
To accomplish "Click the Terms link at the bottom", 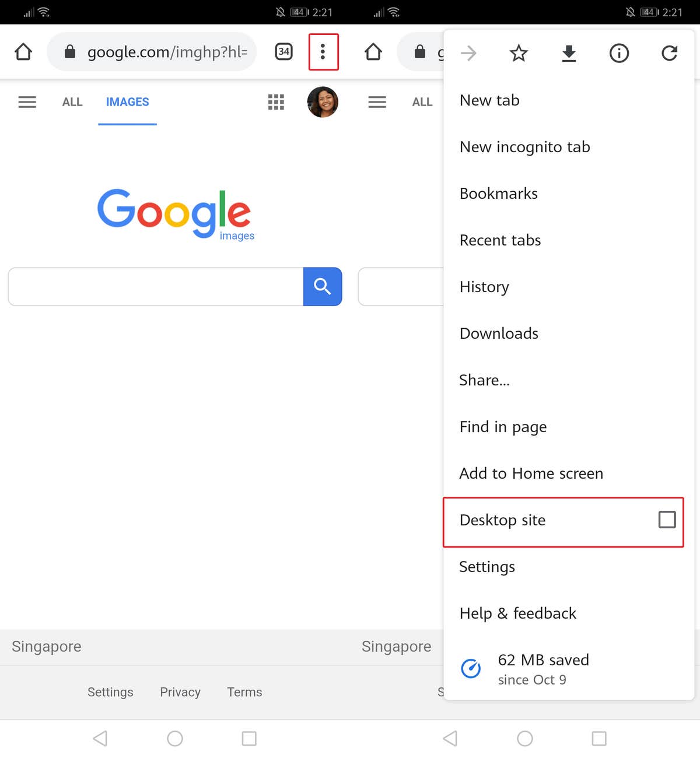I will (x=244, y=692).
